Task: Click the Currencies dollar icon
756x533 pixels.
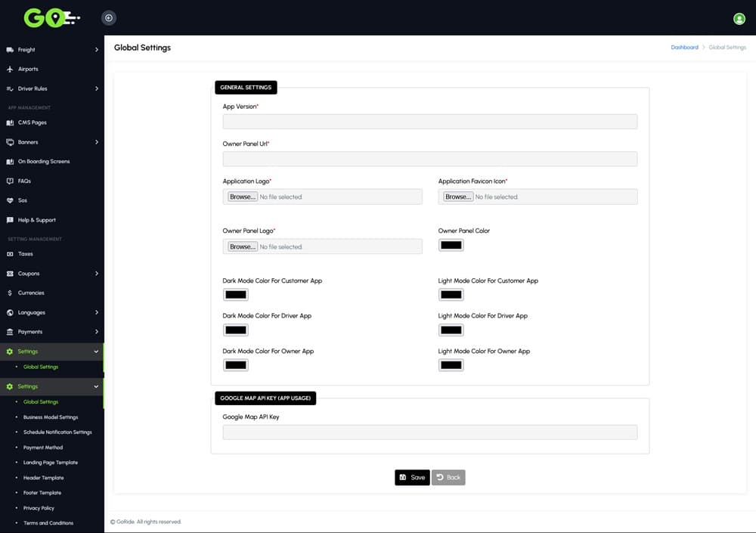Action: (x=10, y=293)
